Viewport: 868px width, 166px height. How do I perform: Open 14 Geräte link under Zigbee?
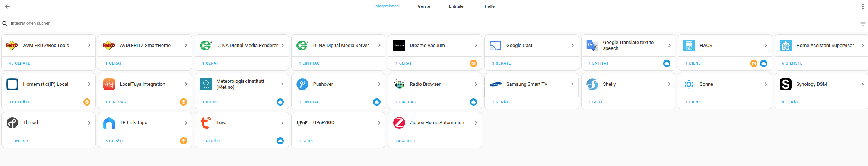tap(406, 141)
